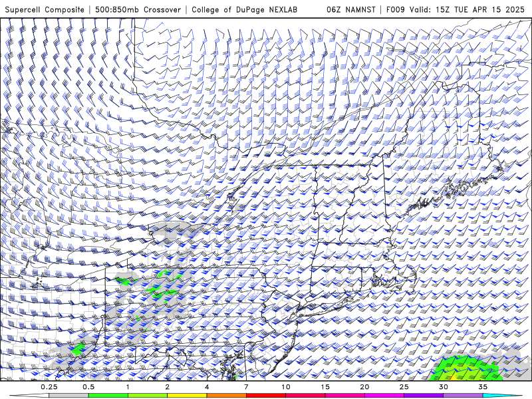Screen dimensions: 532x399
Task: Select the purple legend swatch between 25 and 30
Action: coord(424,396)
